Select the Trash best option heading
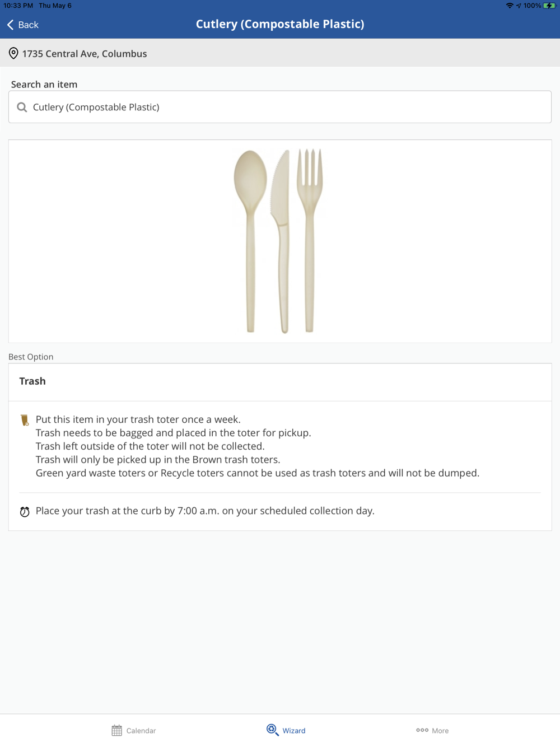This screenshot has width=560, height=747. tap(32, 381)
